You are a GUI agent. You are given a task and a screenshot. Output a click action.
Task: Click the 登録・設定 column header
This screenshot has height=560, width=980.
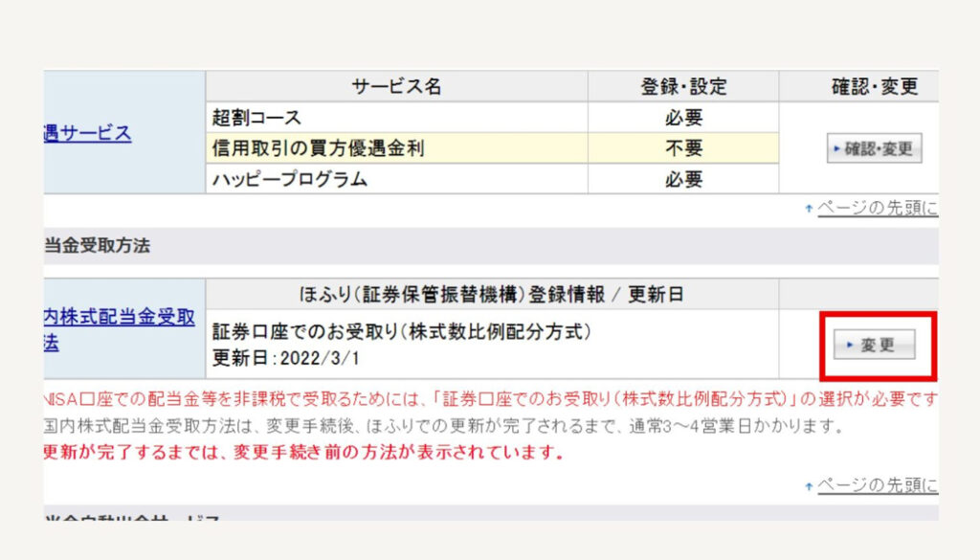tap(683, 86)
